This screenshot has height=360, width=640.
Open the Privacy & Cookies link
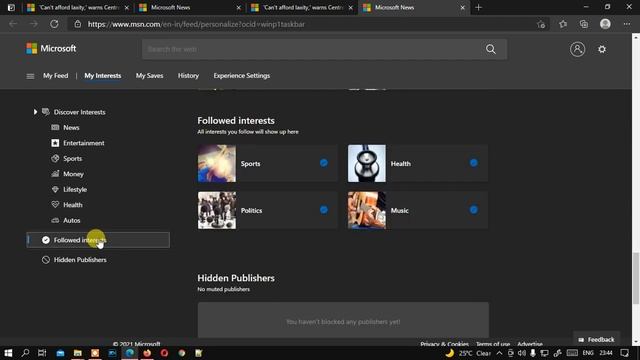point(444,344)
